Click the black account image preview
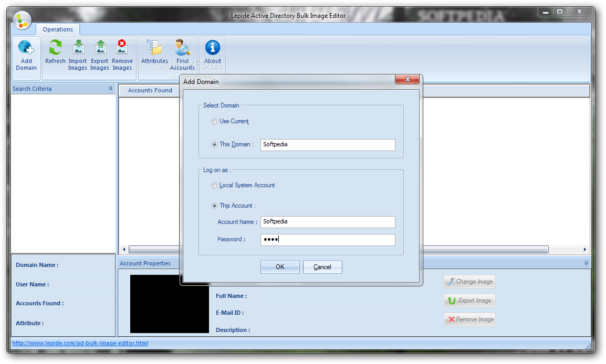Screen dimensions: 606x364 (169, 304)
